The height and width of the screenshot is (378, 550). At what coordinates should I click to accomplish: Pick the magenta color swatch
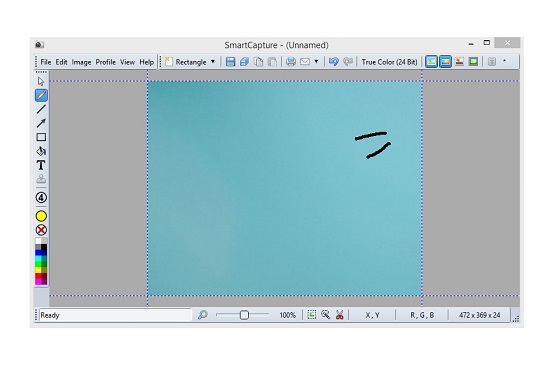[x=38, y=281]
